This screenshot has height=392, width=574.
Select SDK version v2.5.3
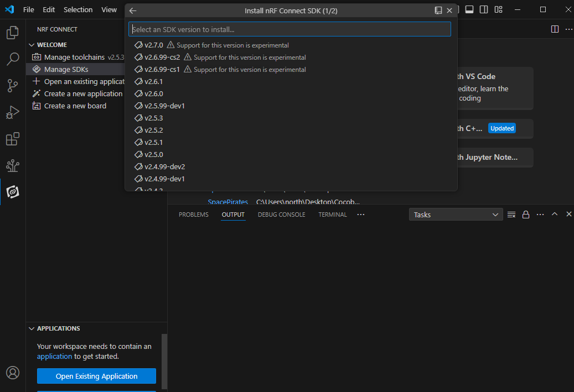point(291,118)
